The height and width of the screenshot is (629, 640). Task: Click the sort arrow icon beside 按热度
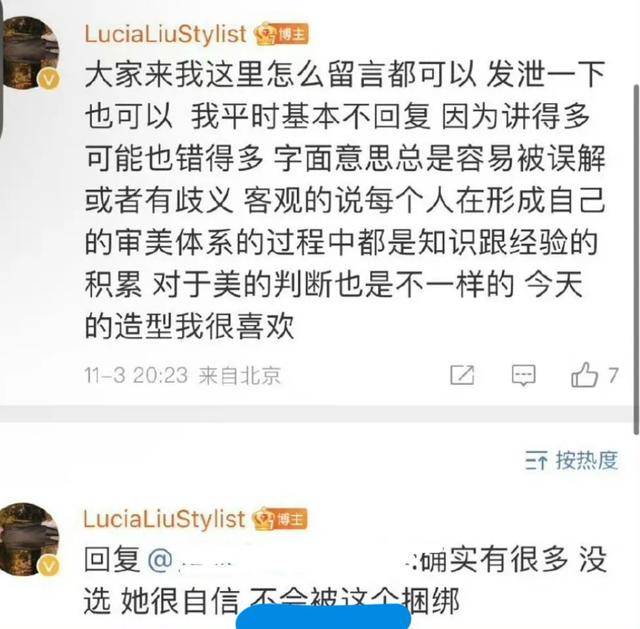click(x=536, y=460)
